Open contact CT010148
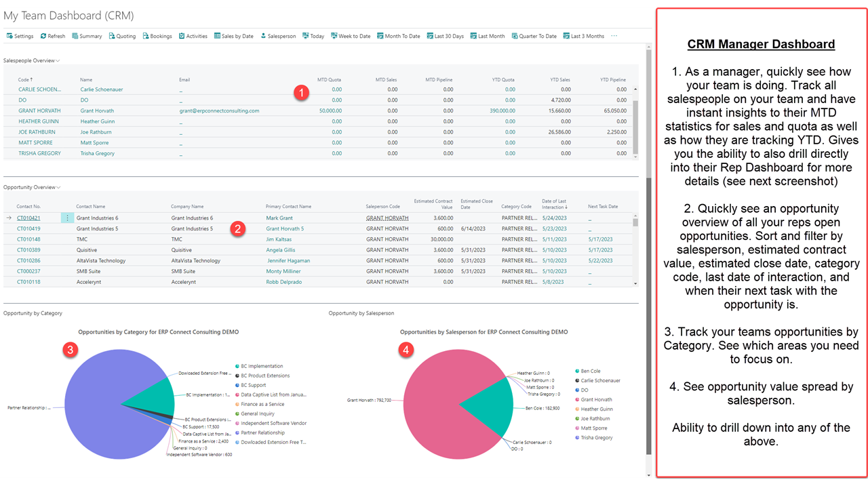Viewport: 868px width, 488px height. (28, 239)
